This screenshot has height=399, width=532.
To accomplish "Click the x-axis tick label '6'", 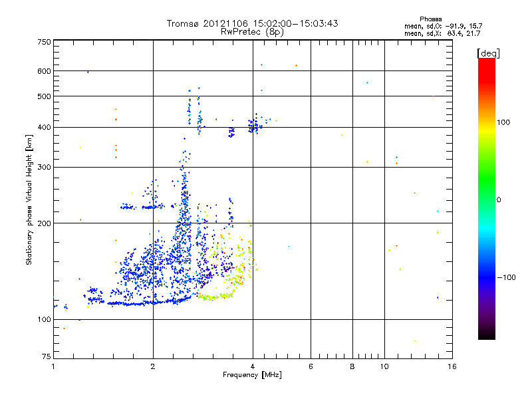I will pos(311,366).
